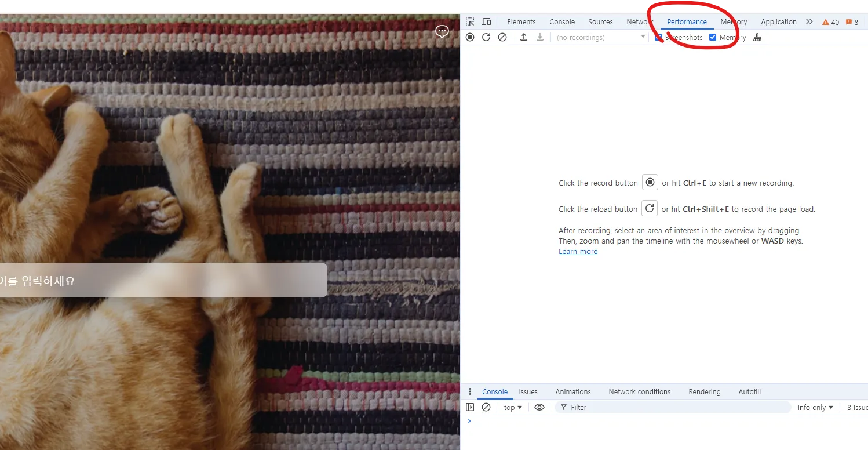Click the reload-and-record icon in the toolbar
The image size is (868, 450).
[486, 37]
